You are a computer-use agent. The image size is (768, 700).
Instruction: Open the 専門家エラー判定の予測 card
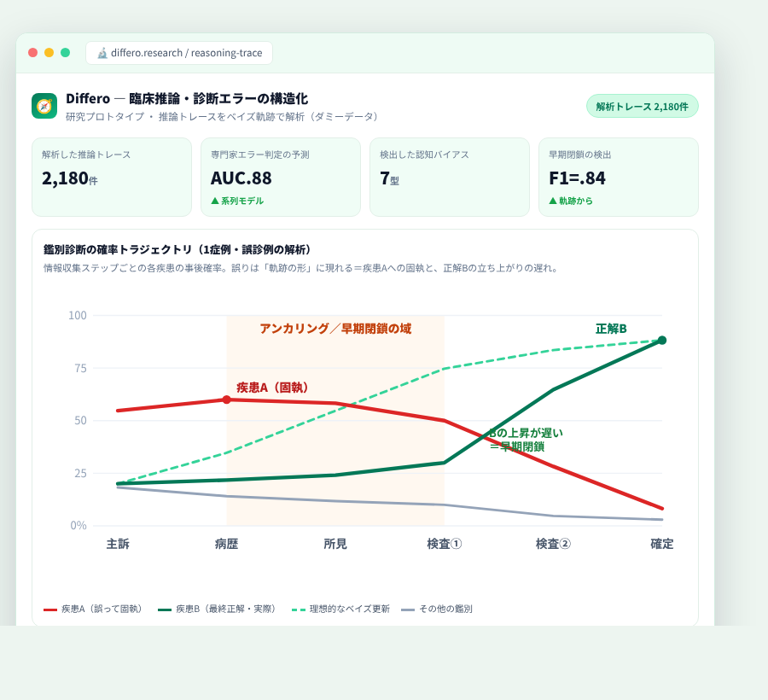click(281, 177)
